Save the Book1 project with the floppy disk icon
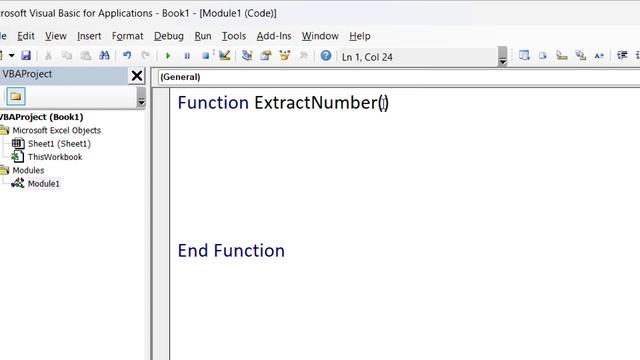 tap(26, 56)
